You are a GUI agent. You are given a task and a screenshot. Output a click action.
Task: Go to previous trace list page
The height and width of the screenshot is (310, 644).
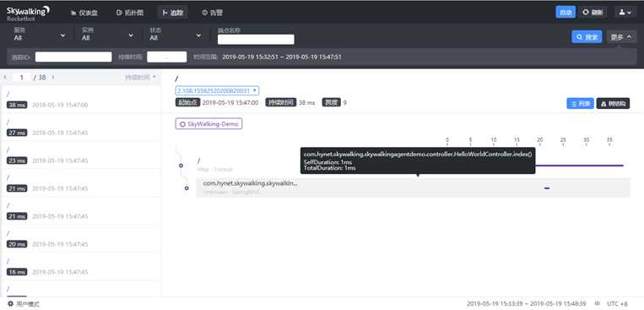tap(5, 78)
